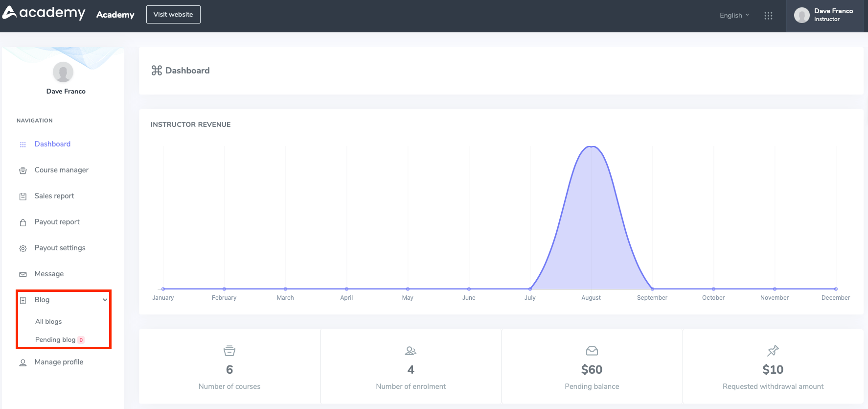This screenshot has height=409, width=868.
Task: Collapse the Blog menu chevron
Action: (105, 300)
